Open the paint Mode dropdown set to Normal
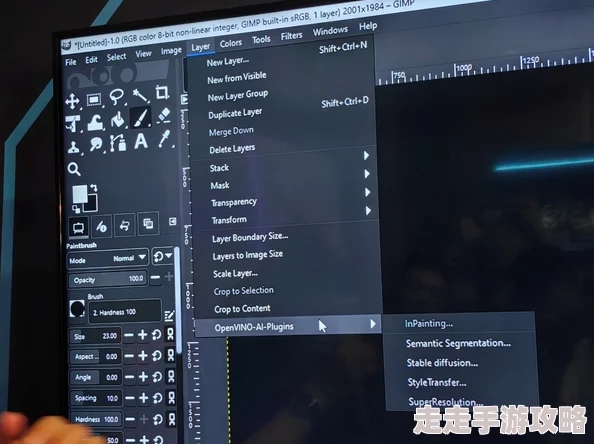Viewport: 594px width, 444px height. [108, 259]
